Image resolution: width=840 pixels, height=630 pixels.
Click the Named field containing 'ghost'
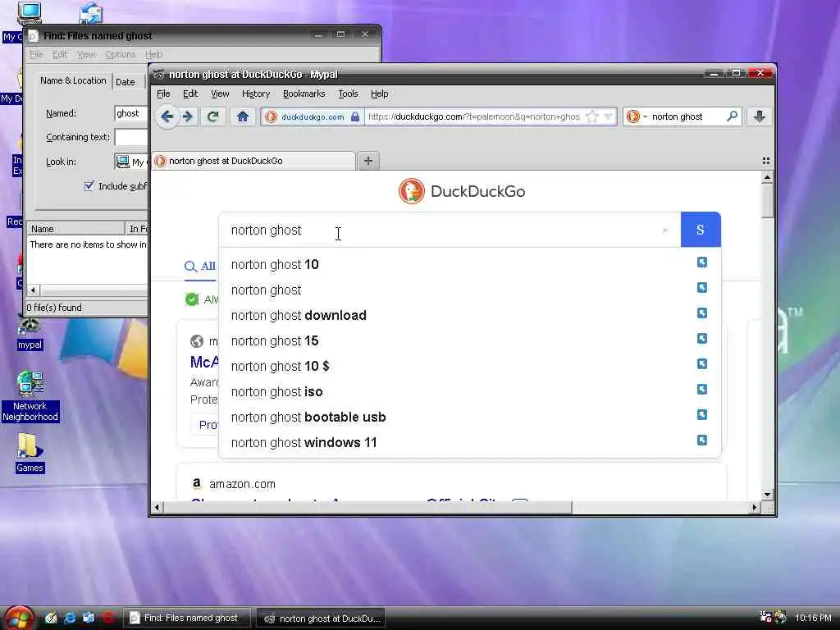point(131,113)
